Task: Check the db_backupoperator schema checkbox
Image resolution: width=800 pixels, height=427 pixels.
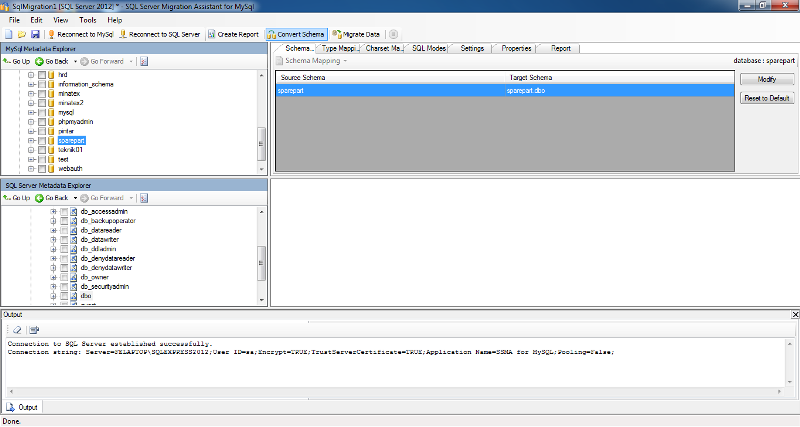Action: click(x=64, y=221)
